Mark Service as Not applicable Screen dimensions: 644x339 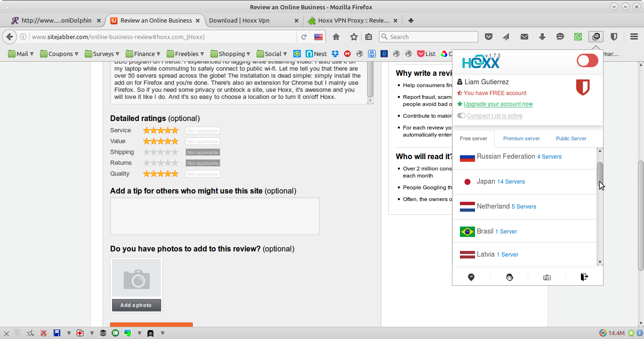(202, 131)
